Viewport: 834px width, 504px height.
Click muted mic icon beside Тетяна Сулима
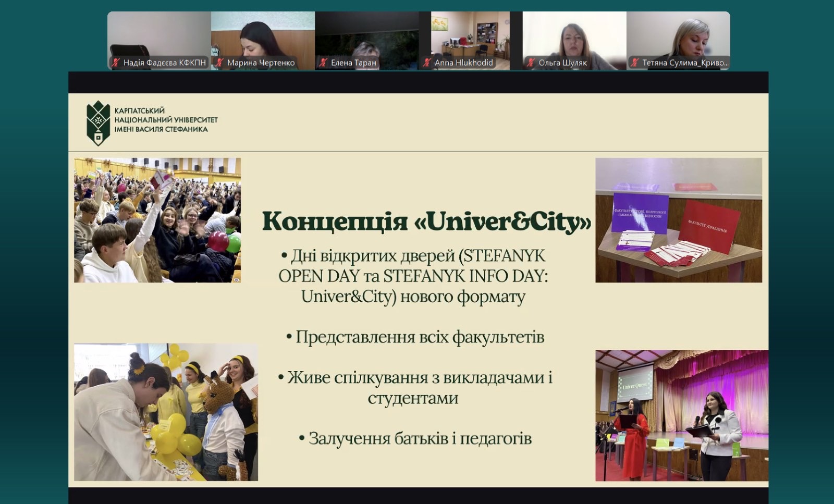(x=634, y=63)
